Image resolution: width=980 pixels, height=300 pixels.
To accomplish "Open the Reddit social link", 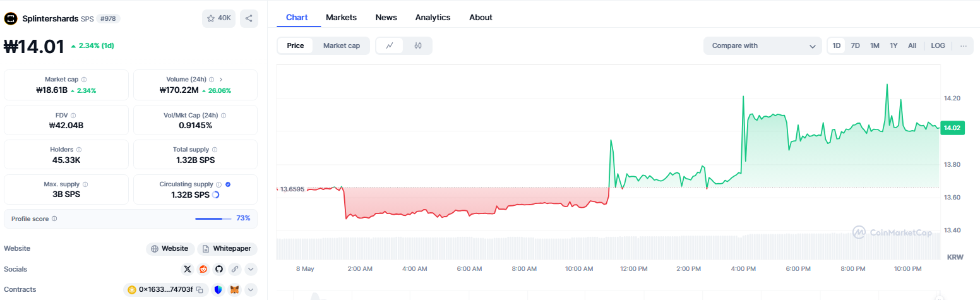I will coord(203,269).
